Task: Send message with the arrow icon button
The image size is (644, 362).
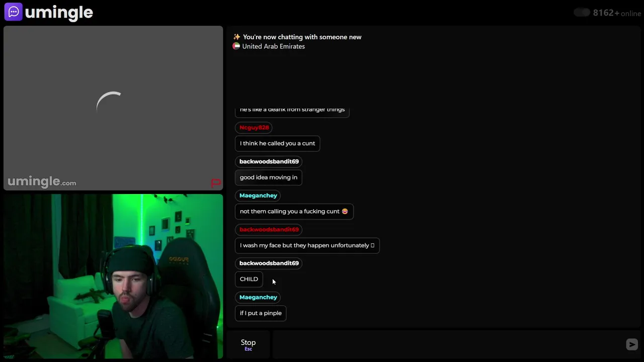Action: click(632, 344)
